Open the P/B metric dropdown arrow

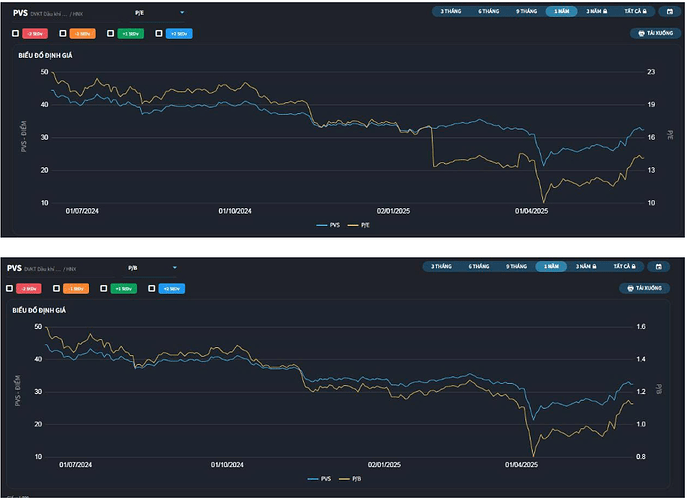(175, 268)
